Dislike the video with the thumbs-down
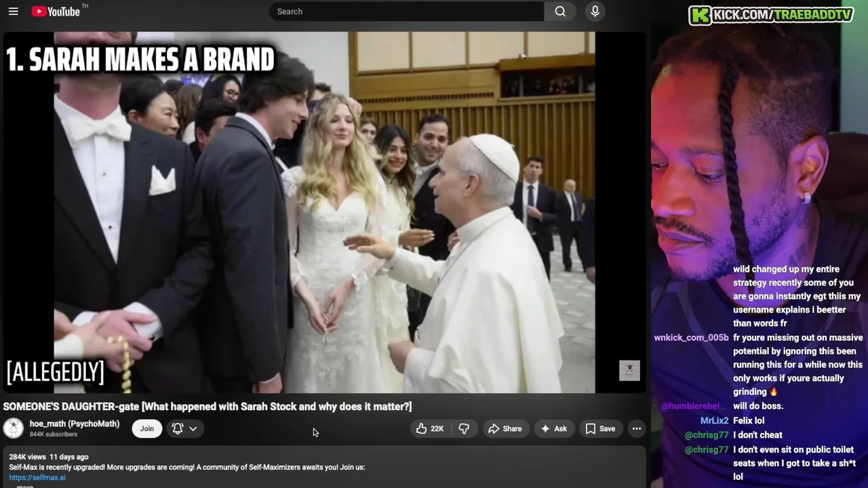This screenshot has width=868, height=488. (464, 428)
